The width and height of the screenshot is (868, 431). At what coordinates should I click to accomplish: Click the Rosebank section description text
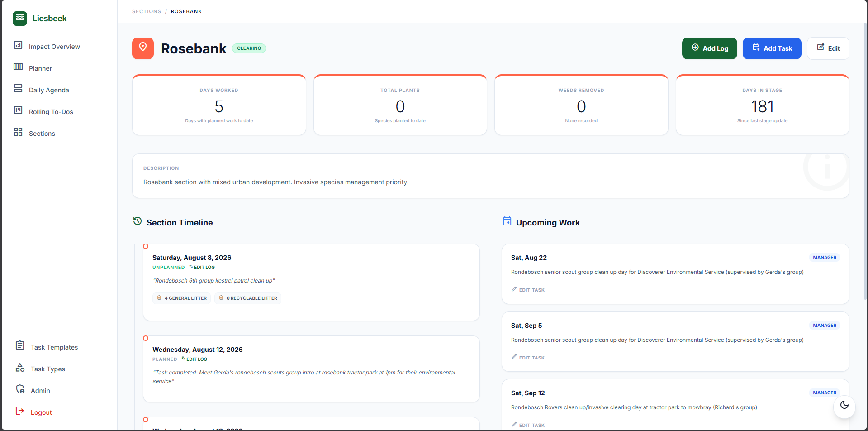pyautogui.click(x=276, y=182)
